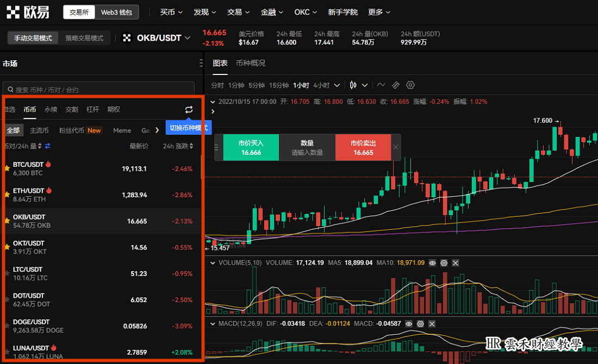Image resolution: width=598 pixels, height=364 pixels.
Task: Open the 更多 dropdown menu
Action: point(379,12)
